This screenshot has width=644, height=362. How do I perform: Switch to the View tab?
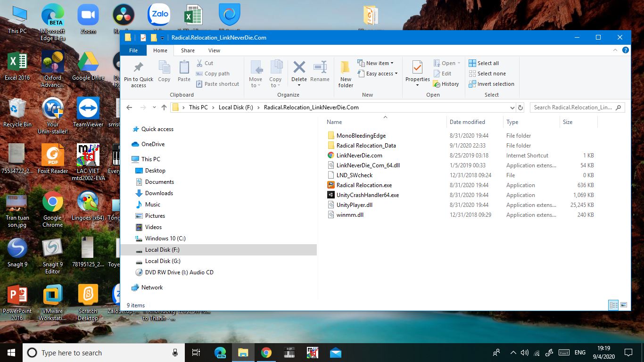[x=214, y=50]
